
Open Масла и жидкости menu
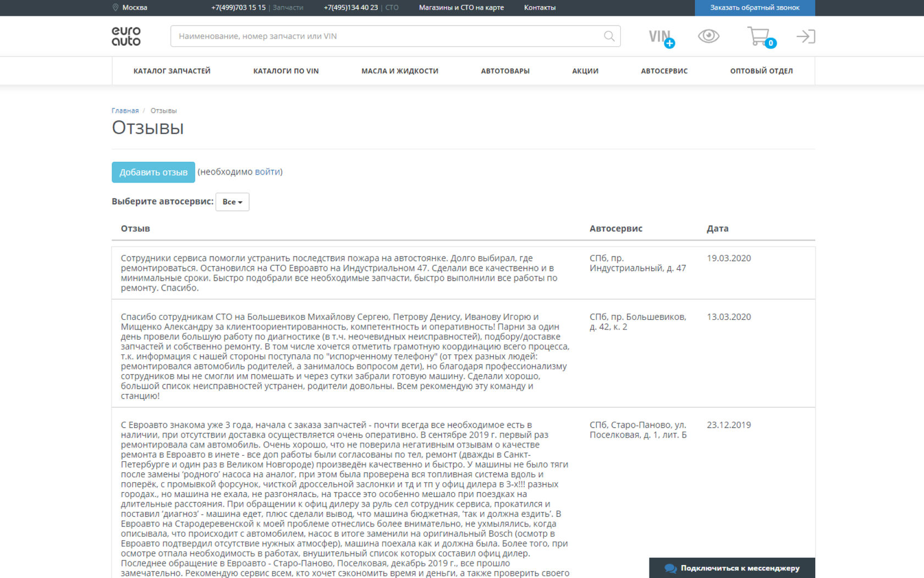click(x=400, y=71)
